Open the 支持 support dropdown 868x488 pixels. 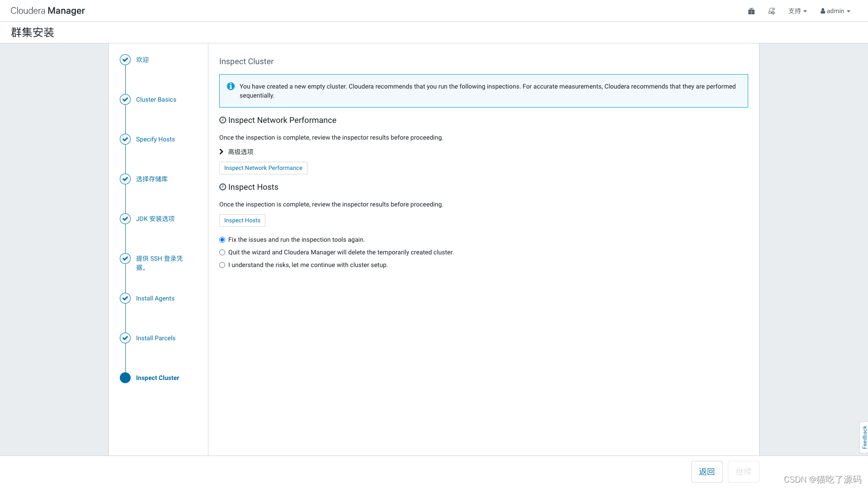797,11
